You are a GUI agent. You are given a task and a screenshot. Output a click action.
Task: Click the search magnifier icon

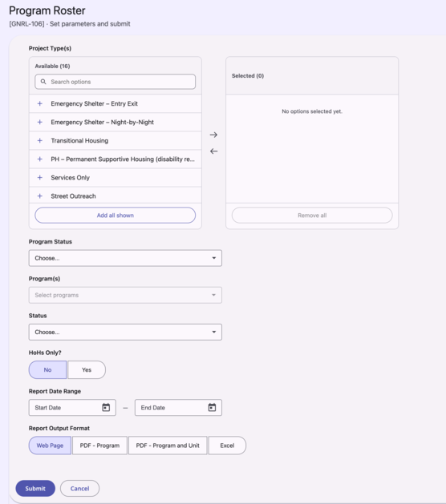43,82
